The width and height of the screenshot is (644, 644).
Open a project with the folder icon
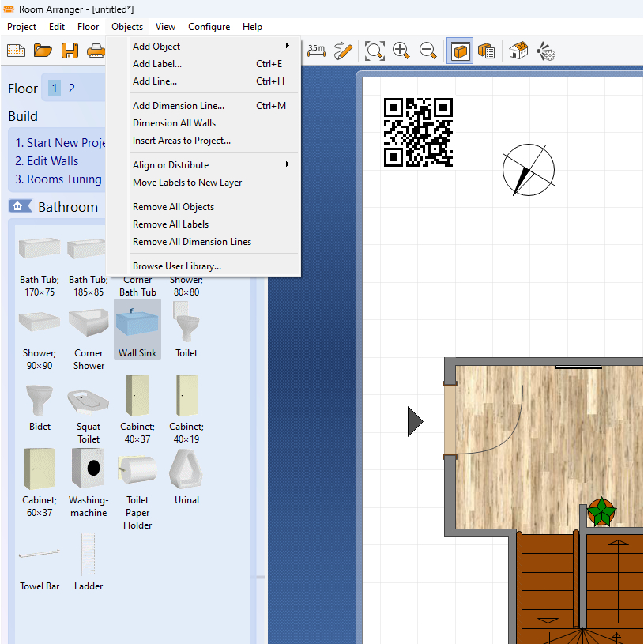pyautogui.click(x=43, y=51)
